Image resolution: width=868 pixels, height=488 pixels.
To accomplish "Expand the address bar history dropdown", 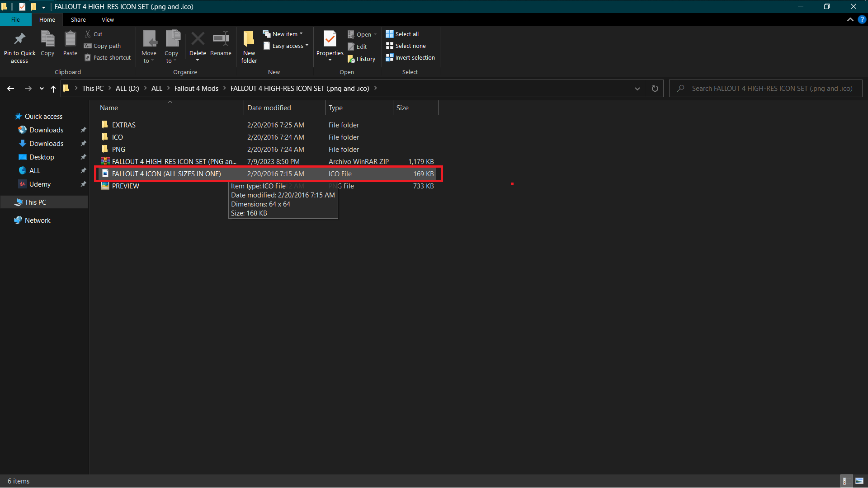I will tap(637, 89).
